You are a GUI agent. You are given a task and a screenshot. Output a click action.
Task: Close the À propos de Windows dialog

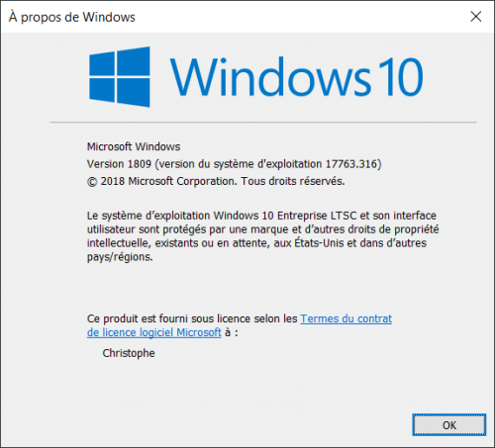tap(476, 17)
